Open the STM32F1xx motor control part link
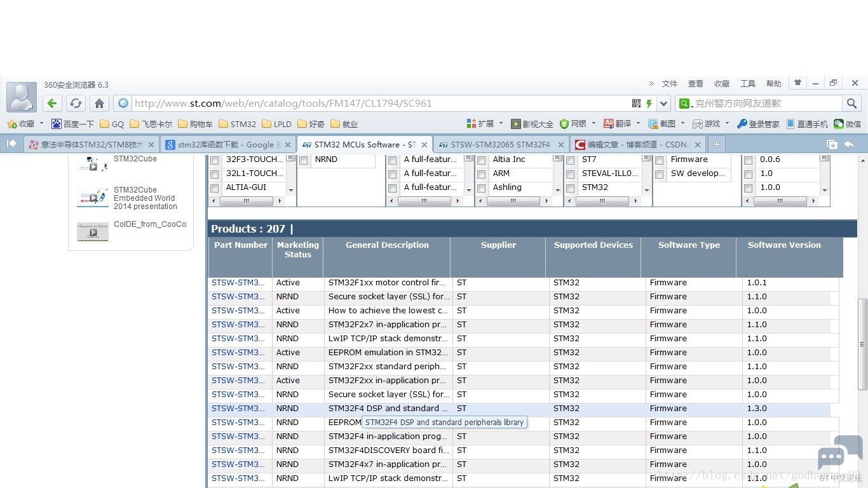 coord(238,283)
